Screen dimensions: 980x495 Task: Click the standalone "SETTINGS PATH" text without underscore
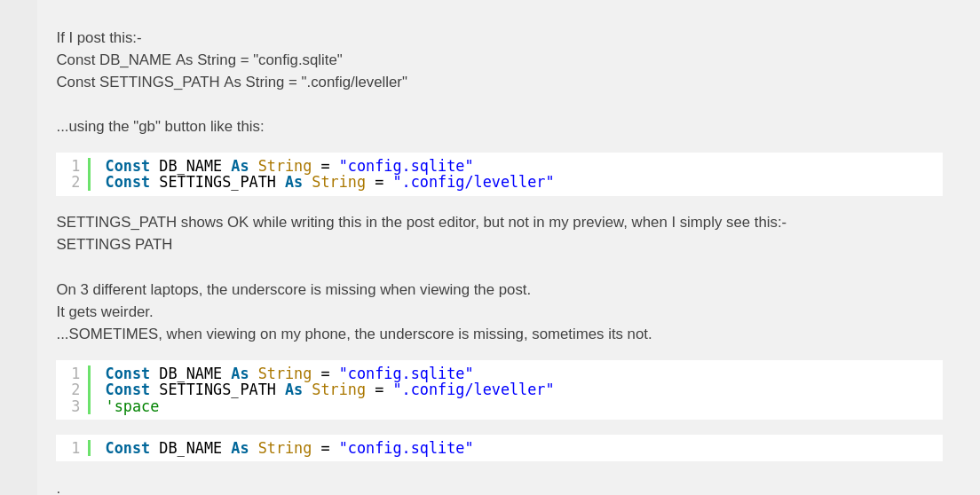click(x=115, y=244)
